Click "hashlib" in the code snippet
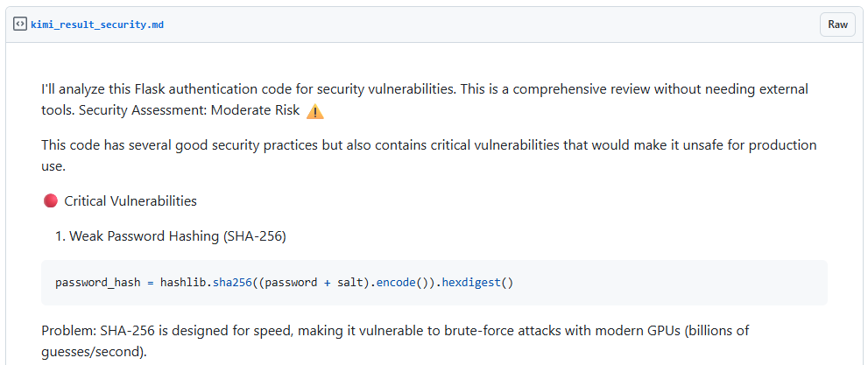The height and width of the screenshot is (365, 868). point(185,283)
